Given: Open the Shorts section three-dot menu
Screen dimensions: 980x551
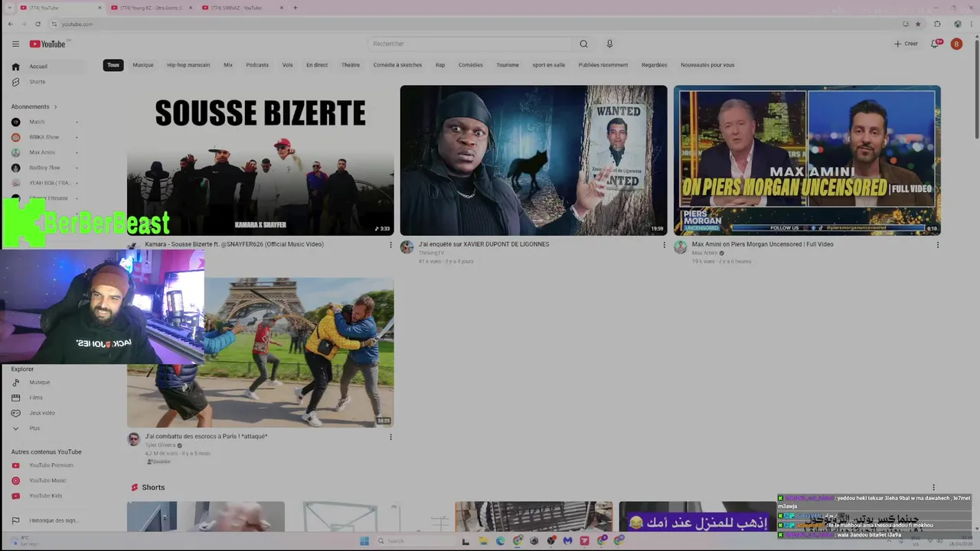Looking at the screenshot, I should 933,487.
